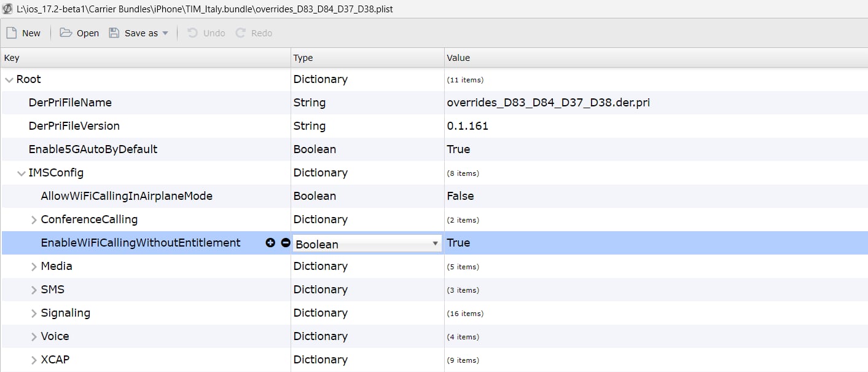This screenshot has width=868, height=372.
Task: Expand the XCAP dictionary
Action: (34, 360)
